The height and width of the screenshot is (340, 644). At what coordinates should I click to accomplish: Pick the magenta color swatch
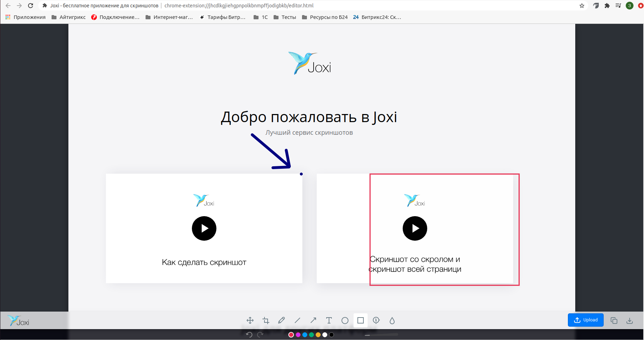(298, 335)
